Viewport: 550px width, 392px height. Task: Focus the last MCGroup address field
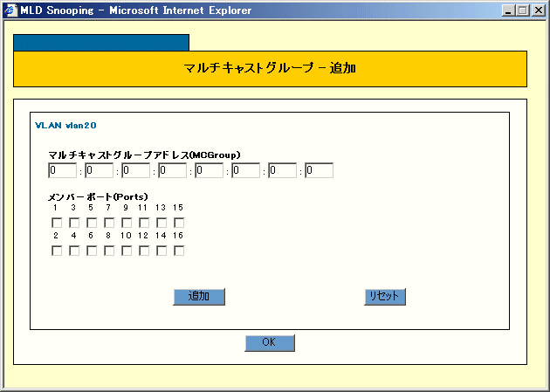[x=320, y=170]
